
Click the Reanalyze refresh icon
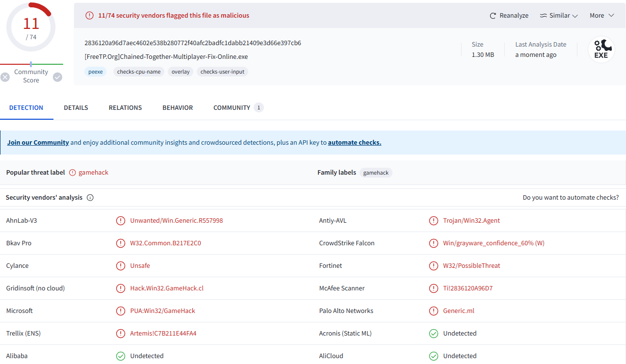493,16
